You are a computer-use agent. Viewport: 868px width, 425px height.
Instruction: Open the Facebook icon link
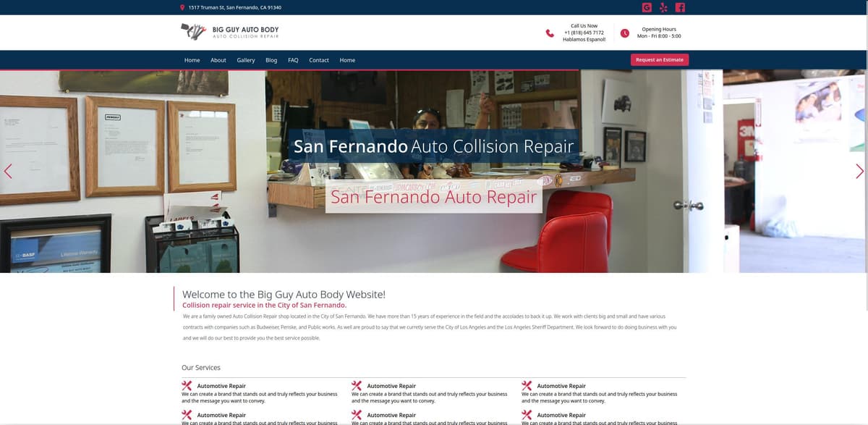(x=680, y=7)
